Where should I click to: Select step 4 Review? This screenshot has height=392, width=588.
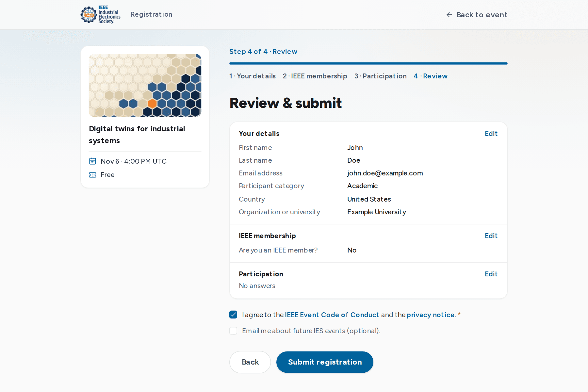point(431,76)
